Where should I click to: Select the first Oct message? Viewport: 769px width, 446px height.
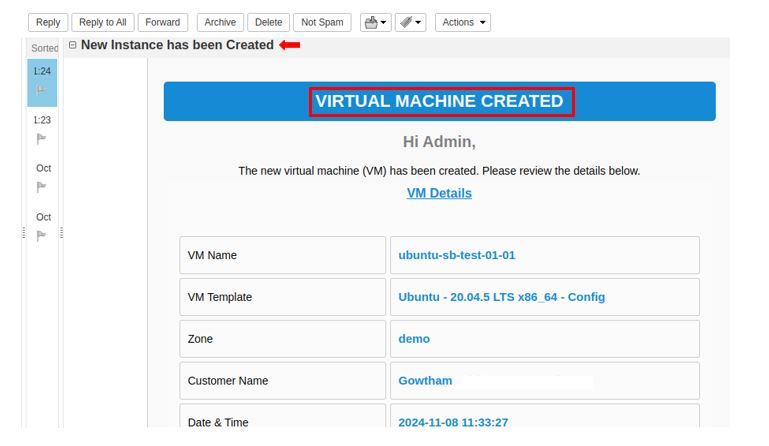(42, 178)
